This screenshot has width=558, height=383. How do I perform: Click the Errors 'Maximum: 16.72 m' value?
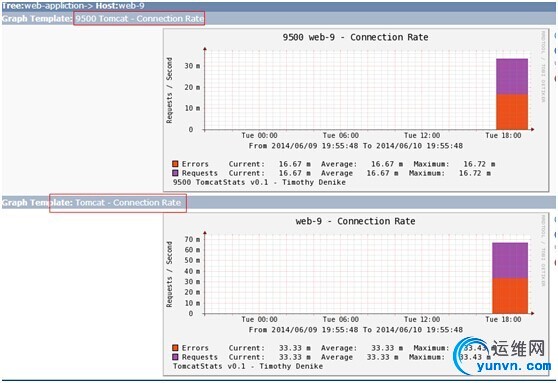pyautogui.click(x=454, y=164)
